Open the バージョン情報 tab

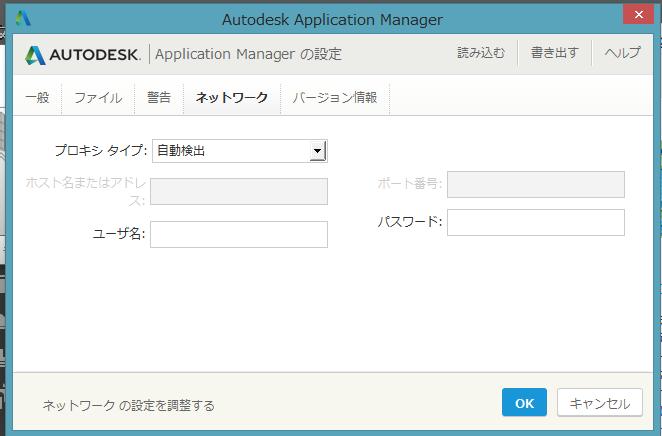point(335,97)
